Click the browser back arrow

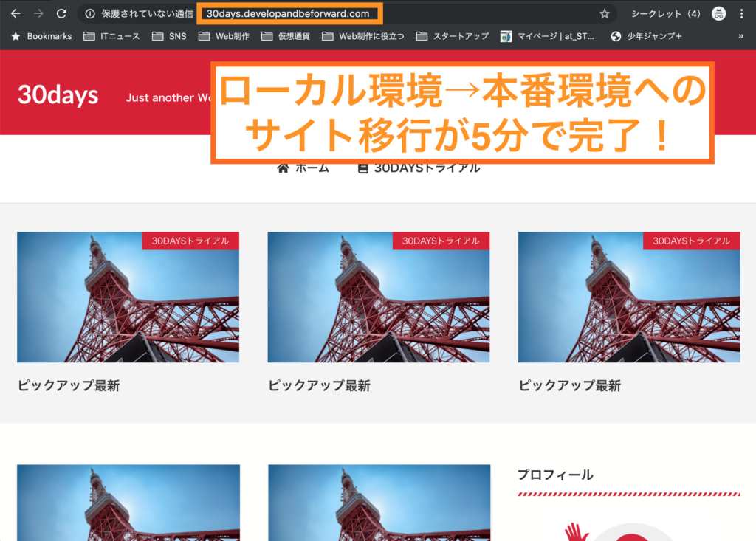tap(16, 13)
